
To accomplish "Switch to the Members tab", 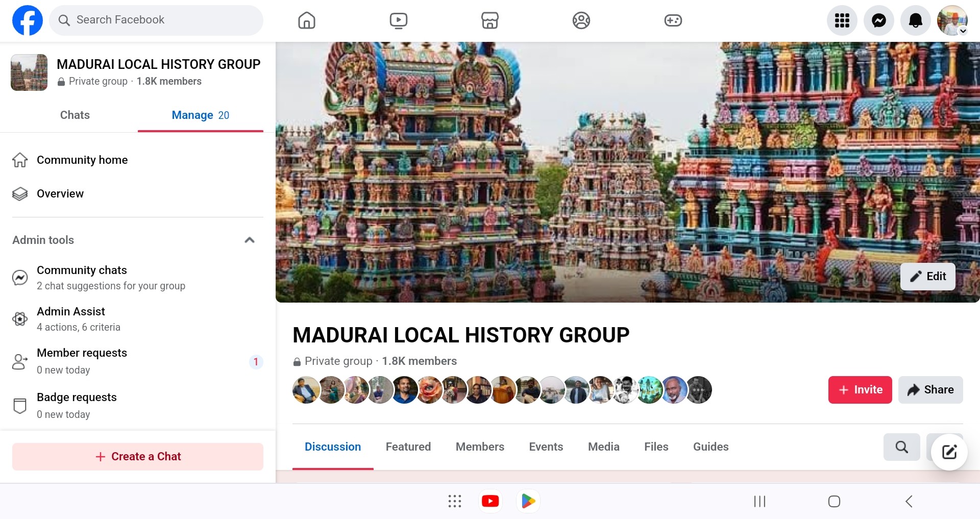I will point(479,447).
